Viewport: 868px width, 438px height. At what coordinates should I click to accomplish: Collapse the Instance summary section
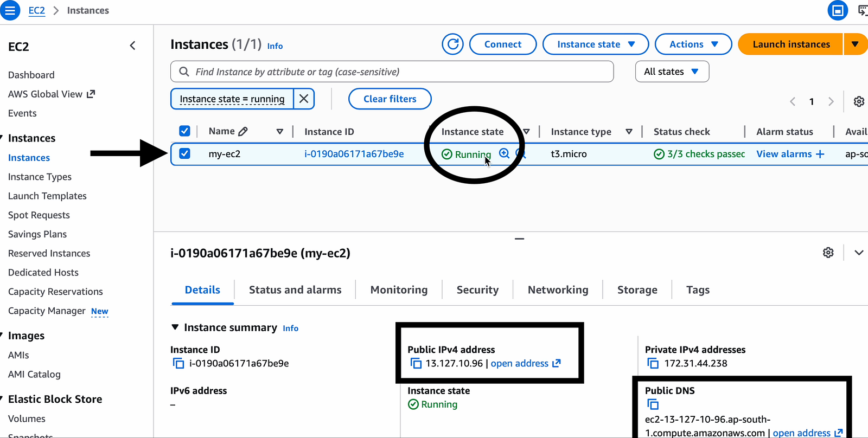coord(175,327)
